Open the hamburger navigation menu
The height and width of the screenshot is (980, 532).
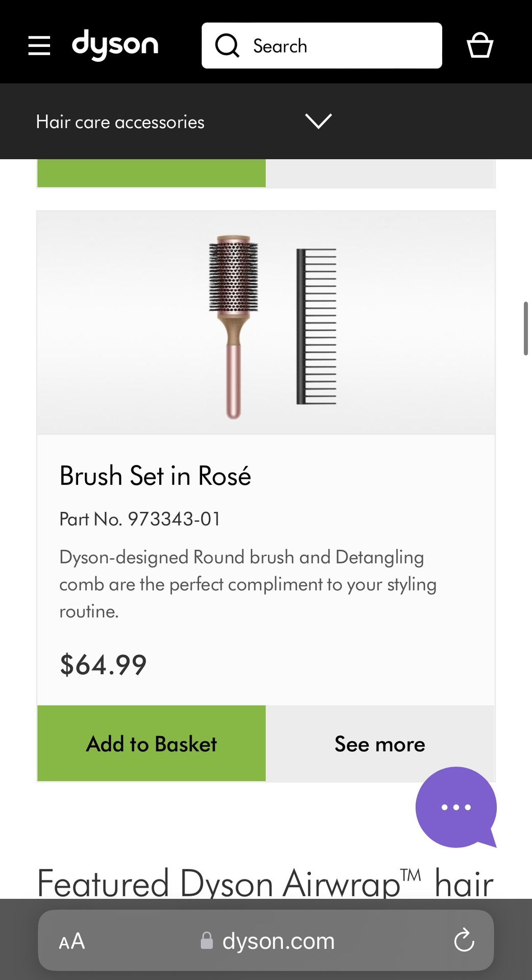pyautogui.click(x=39, y=46)
